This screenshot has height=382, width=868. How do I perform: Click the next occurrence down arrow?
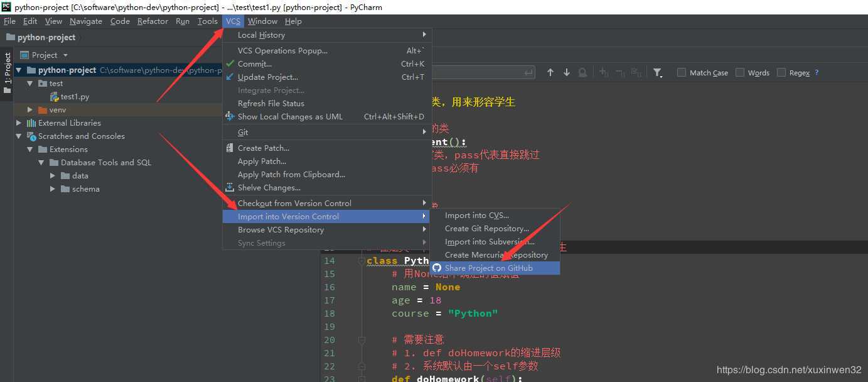pos(566,73)
